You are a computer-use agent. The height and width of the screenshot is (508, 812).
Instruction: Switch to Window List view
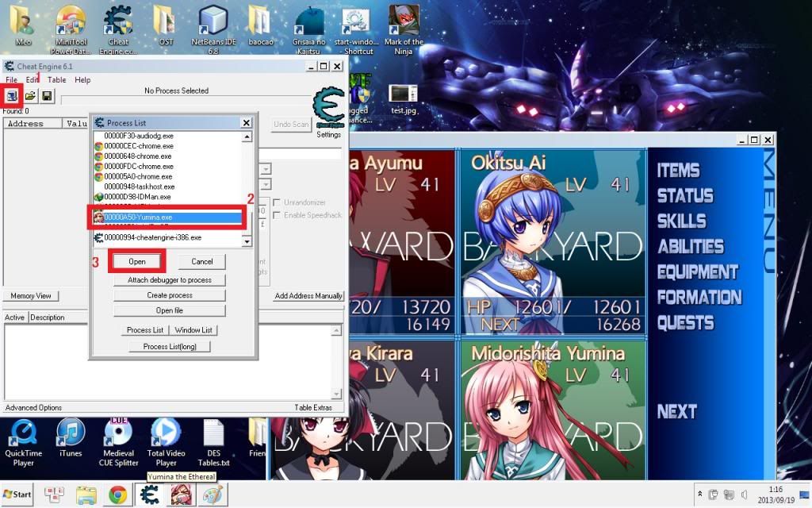coord(193,330)
